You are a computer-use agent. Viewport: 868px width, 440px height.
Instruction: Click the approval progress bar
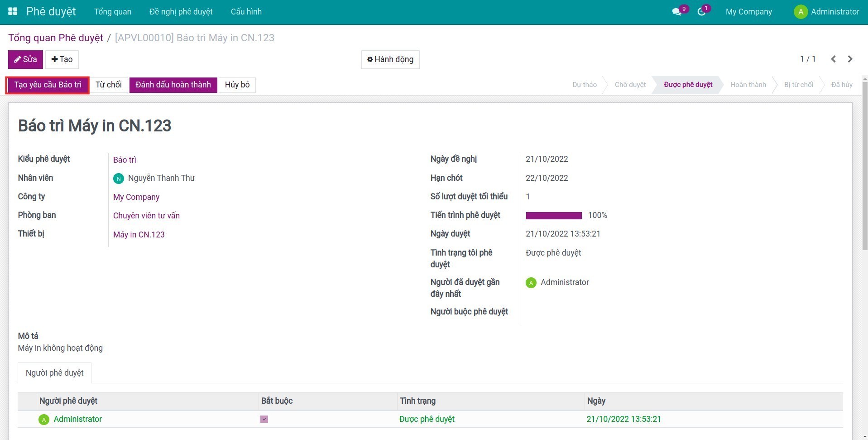click(x=553, y=216)
